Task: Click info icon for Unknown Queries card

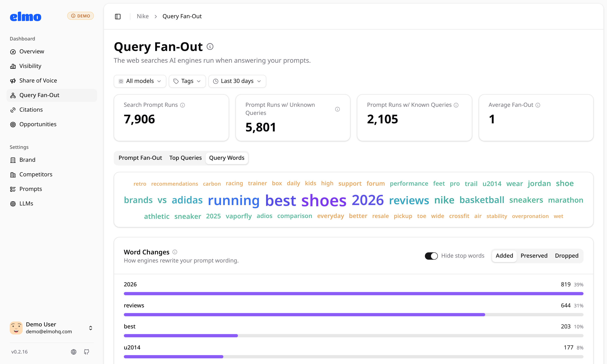Action: click(337, 109)
